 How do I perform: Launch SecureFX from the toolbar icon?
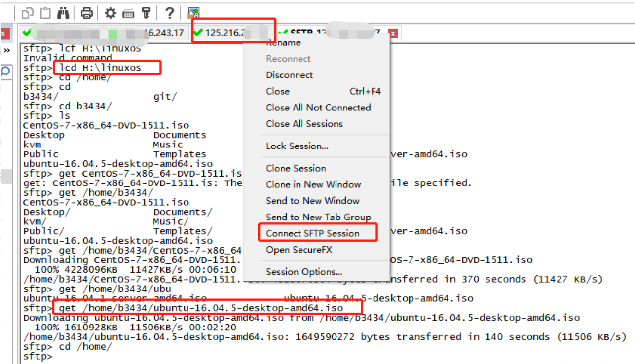click(193, 13)
